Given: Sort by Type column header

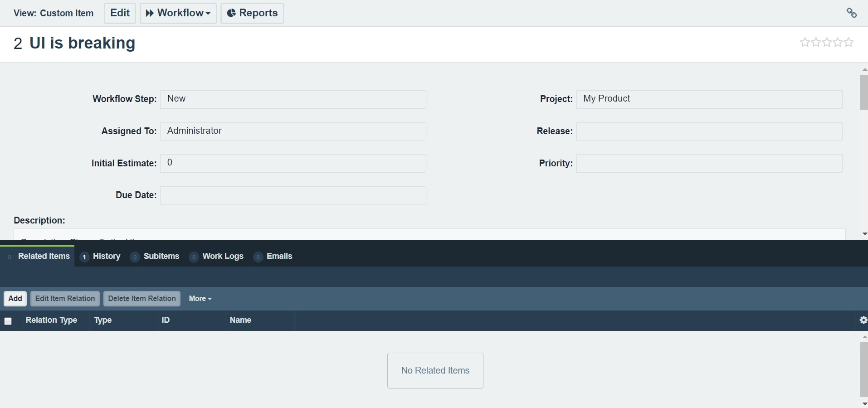Looking at the screenshot, I should tap(124, 320).
